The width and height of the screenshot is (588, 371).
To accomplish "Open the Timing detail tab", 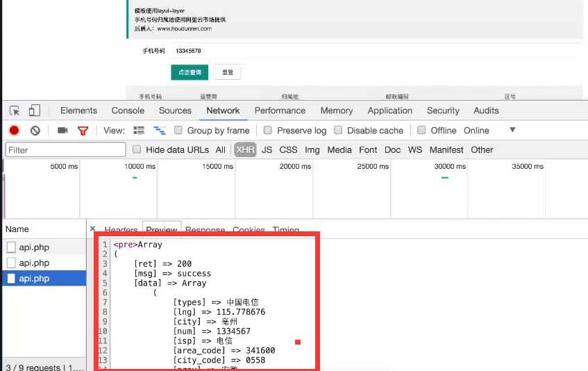I will pos(286,229).
